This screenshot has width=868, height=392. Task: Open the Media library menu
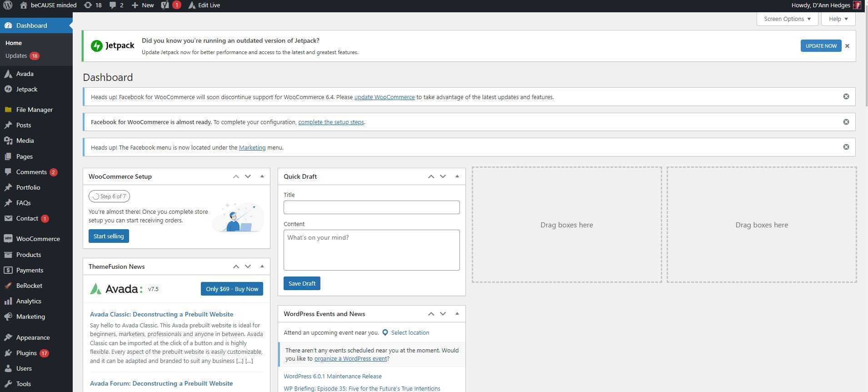point(36,141)
